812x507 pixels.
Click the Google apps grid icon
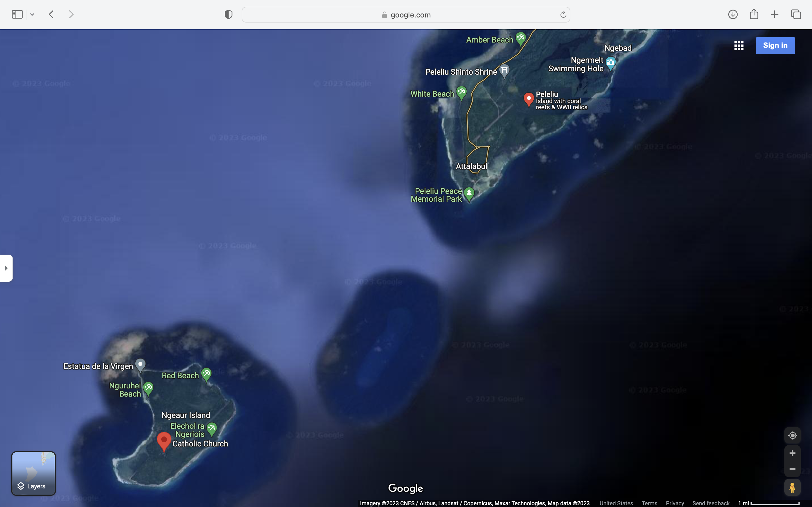click(x=738, y=46)
